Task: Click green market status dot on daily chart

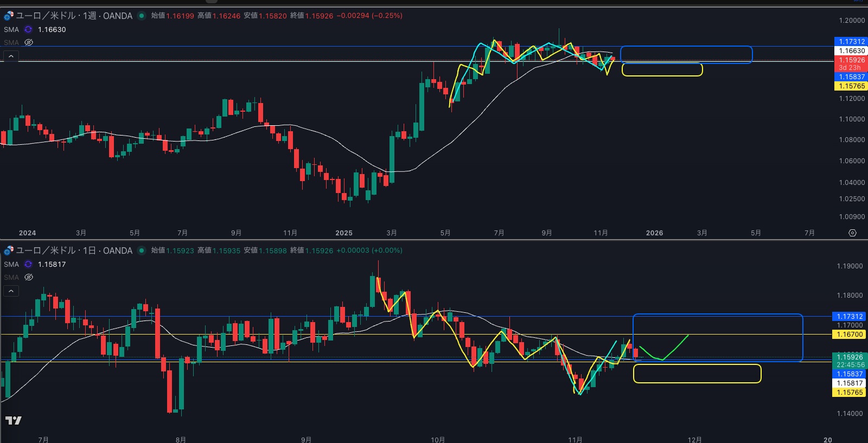Action: pyautogui.click(x=142, y=251)
